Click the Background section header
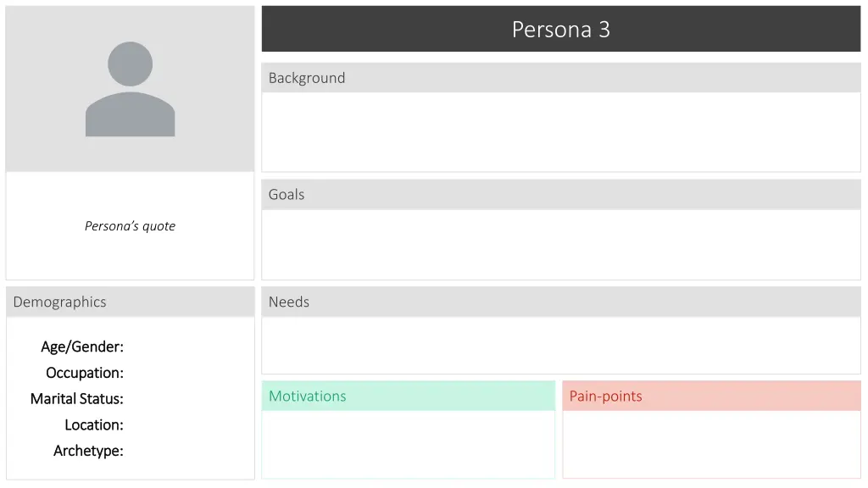868x488 pixels. pyautogui.click(x=561, y=78)
